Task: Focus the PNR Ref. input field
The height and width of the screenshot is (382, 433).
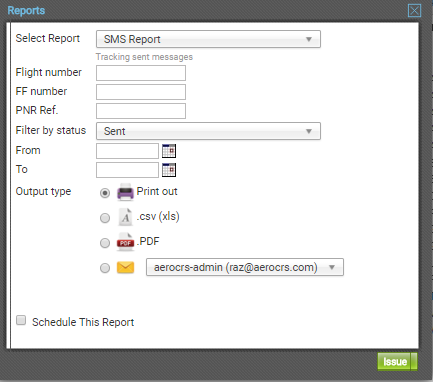Action: point(141,111)
